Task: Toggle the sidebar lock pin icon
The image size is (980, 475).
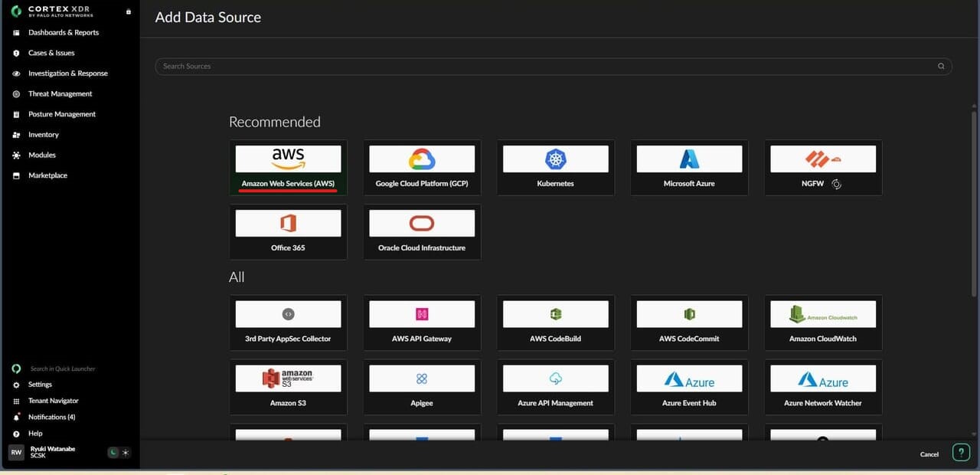Action: click(x=128, y=11)
